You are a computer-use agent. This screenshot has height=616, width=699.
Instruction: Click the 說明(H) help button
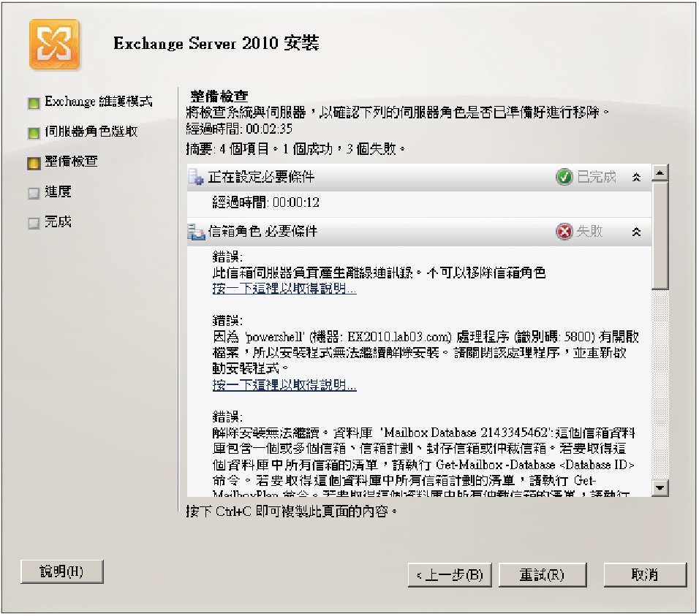click(62, 571)
